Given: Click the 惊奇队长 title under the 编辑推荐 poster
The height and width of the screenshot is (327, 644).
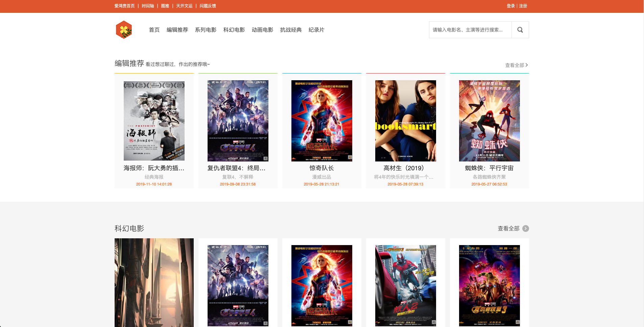Looking at the screenshot, I should [322, 168].
